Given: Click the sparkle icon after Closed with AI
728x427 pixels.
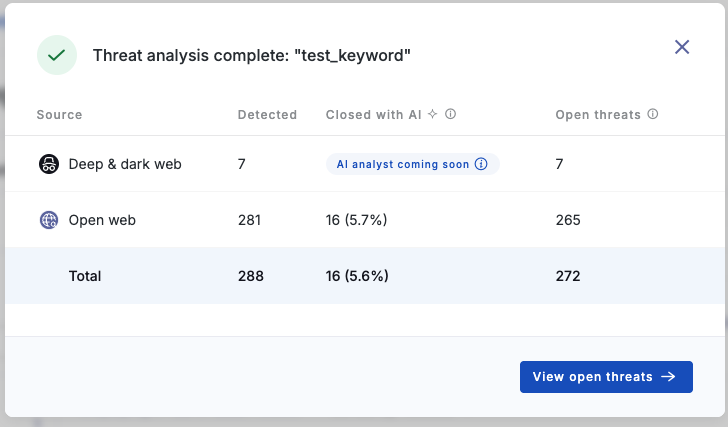Looking at the screenshot, I should pyautogui.click(x=432, y=115).
